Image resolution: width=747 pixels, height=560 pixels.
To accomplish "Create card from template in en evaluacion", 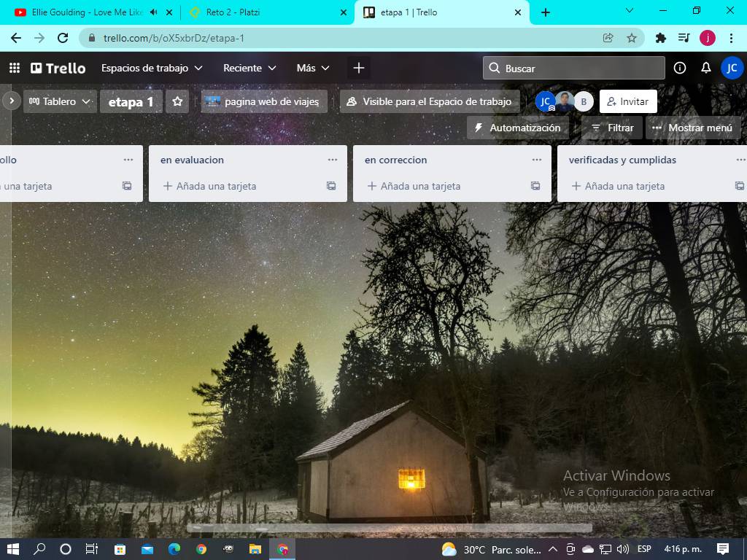I will point(331,186).
